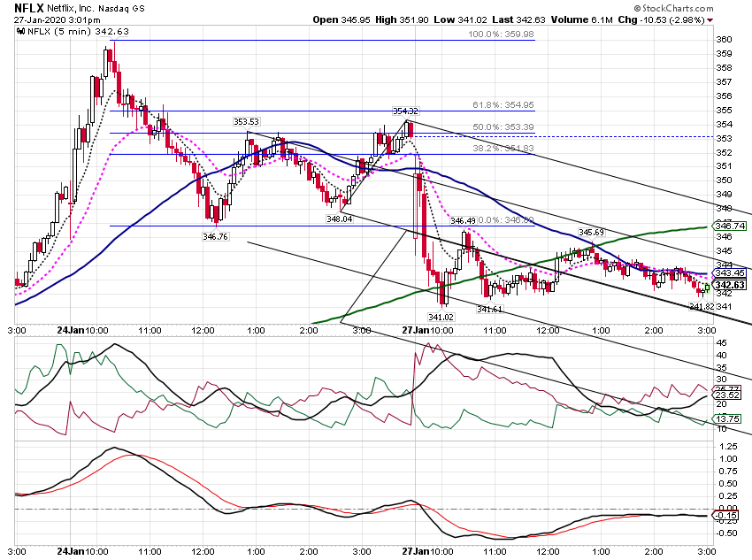Click the -0.15 MACD value tag

[x=725, y=516]
